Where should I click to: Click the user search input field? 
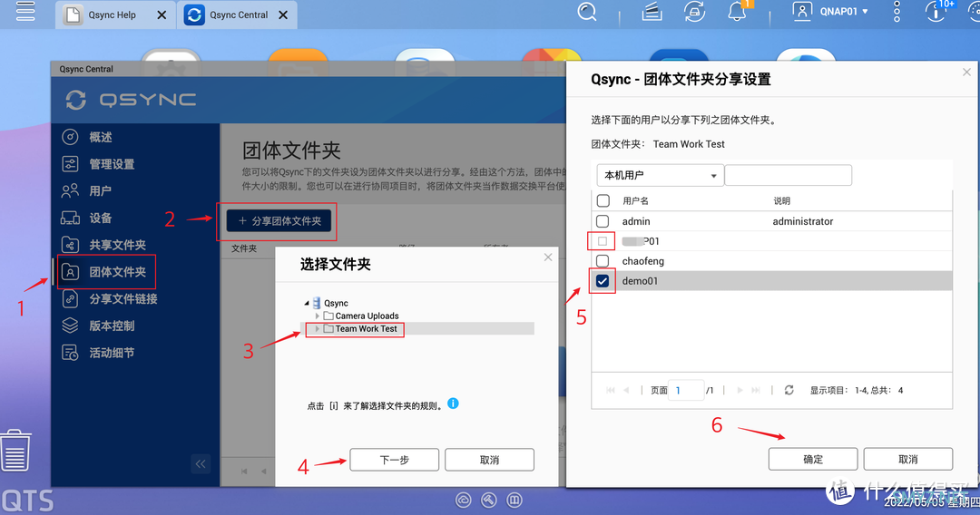[789, 175]
